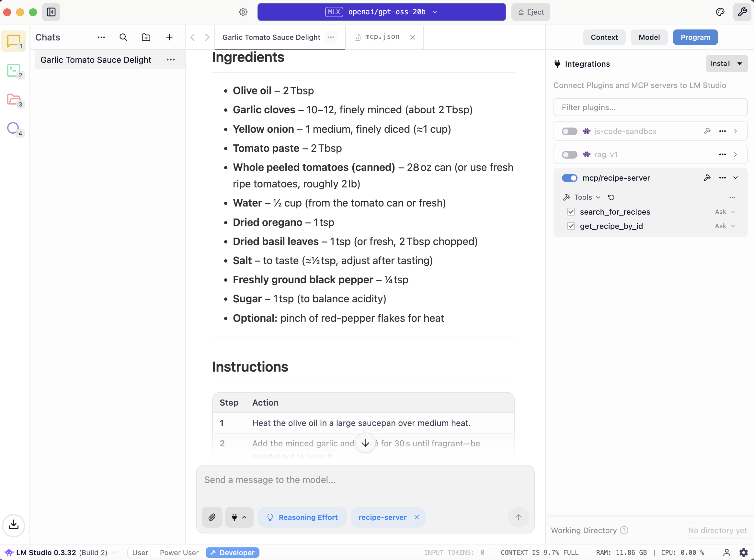This screenshot has width=754, height=560.
Task: Switch to the Model panel tab
Action: point(648,37)
